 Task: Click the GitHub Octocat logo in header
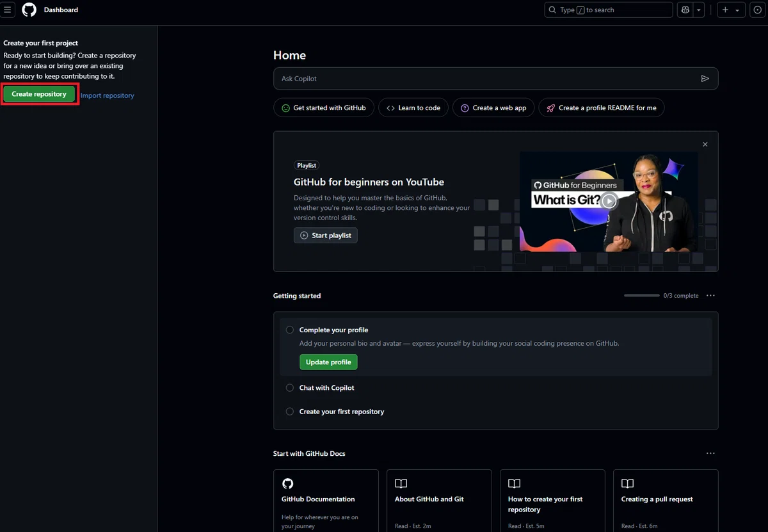pos(29,10)
